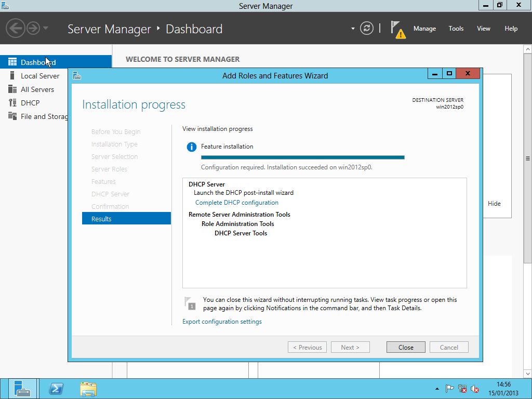Click Export configuration settings link
The height and width of the screenshot is (399, 532).
(222, 322)
